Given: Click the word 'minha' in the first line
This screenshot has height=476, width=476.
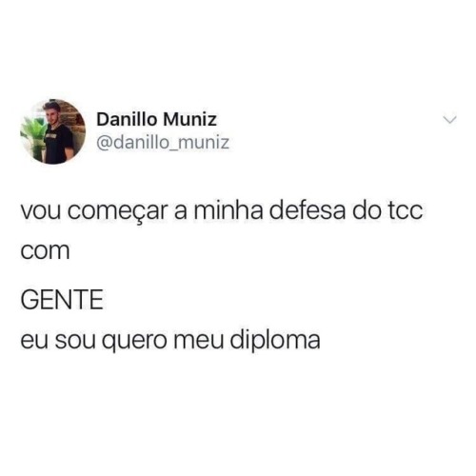Looking at the screenshot, I should [228, 210].
